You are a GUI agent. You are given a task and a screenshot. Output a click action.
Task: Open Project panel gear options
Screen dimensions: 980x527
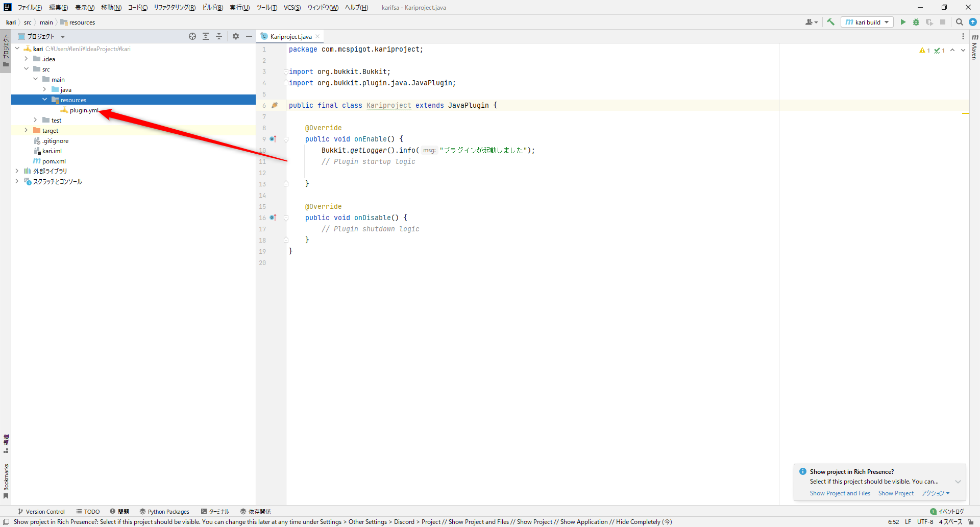coord(236,36)
